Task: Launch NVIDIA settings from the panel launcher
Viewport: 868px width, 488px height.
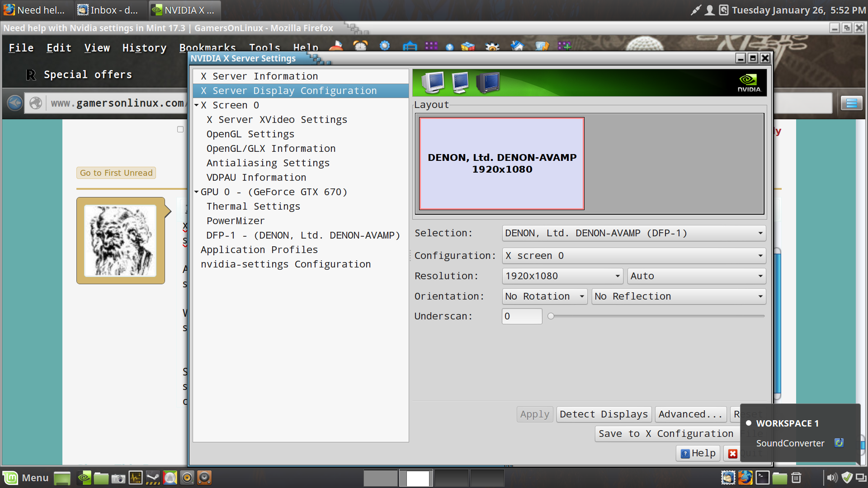Action: pos(84,478)
